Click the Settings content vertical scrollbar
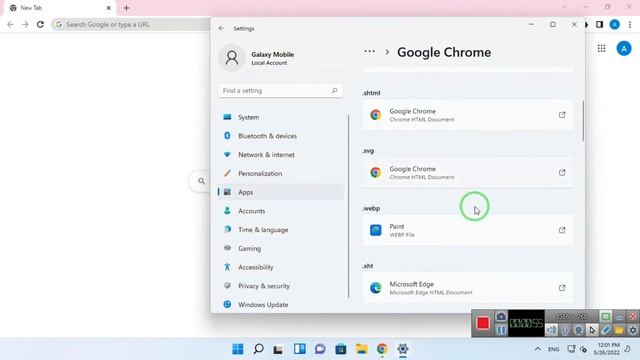 (x=583, y=121)
